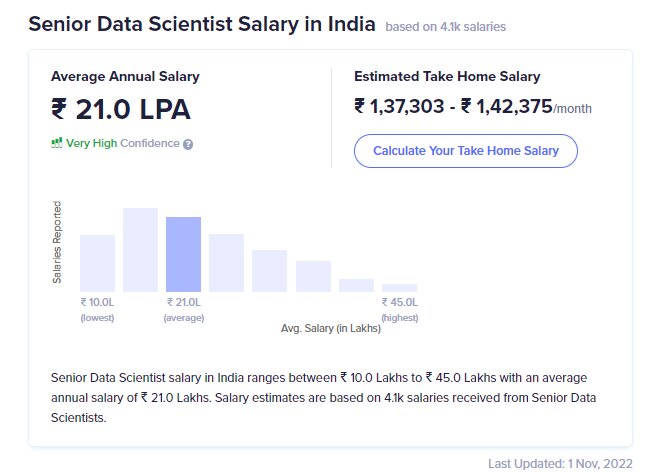Click the ₹ 21.0 LPA average salary figure
This screenshot has height=472, width=647.
pyautogui.click(x=120, y=109)
